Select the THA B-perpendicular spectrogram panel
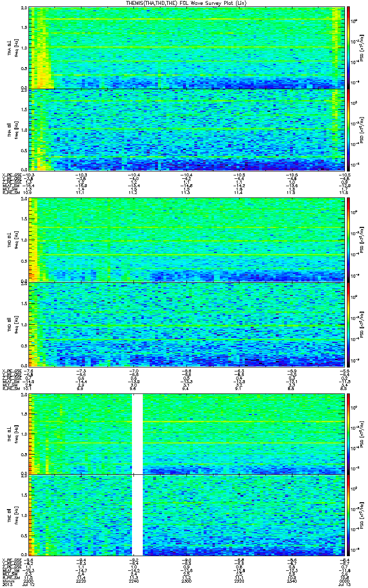Screen dimensions: 368x588 [x=186, y=48]
